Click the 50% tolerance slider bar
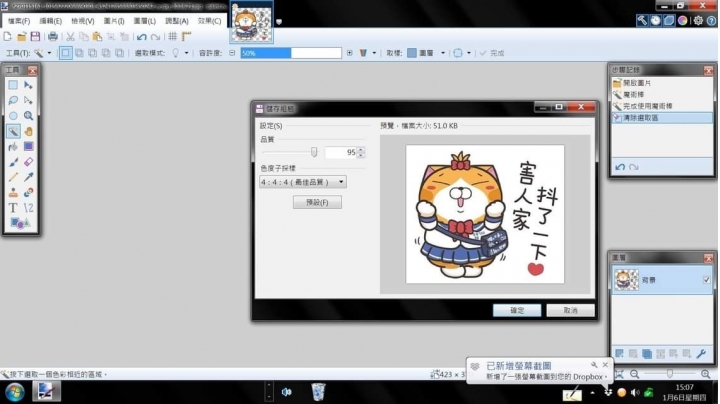The width and height of the screenshot is (720, 404). (x=291, y=53)
